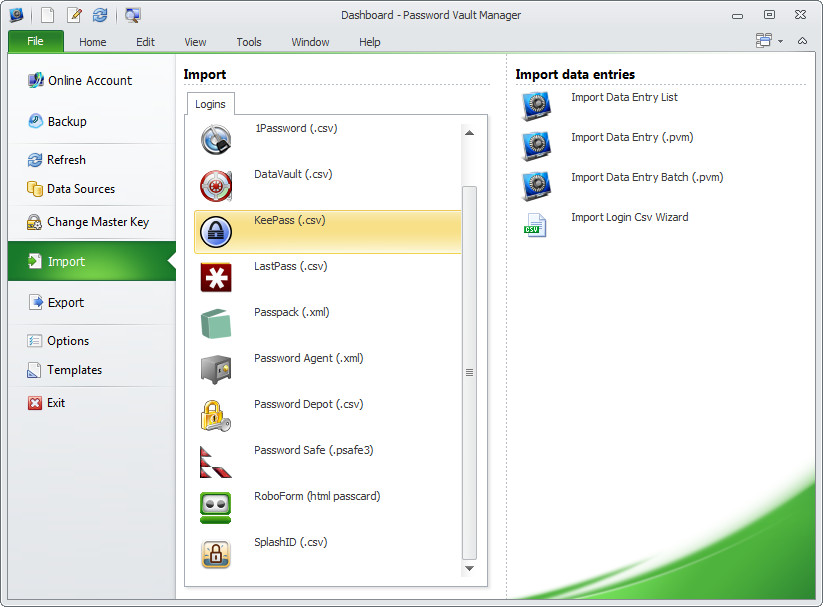Click the refresh arrows icon in quick access toolbar
The image size is (823, 607).
(x=100, y=15)
